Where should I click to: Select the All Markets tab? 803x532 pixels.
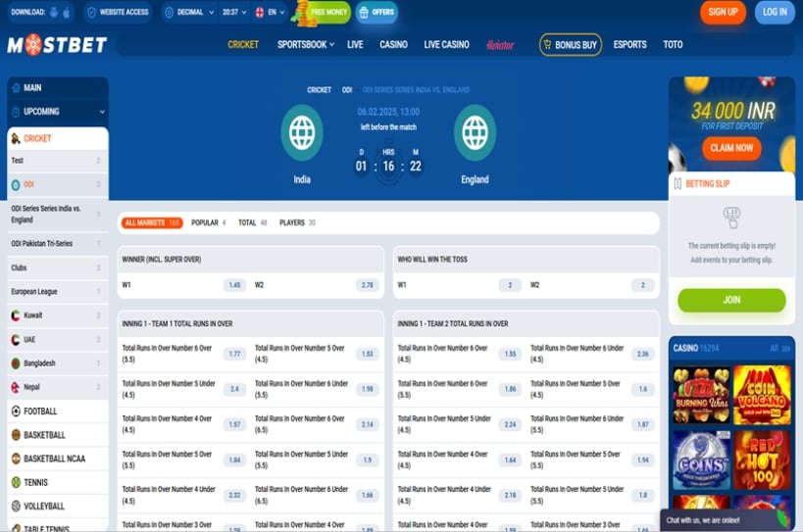click(x=152, y=222)
